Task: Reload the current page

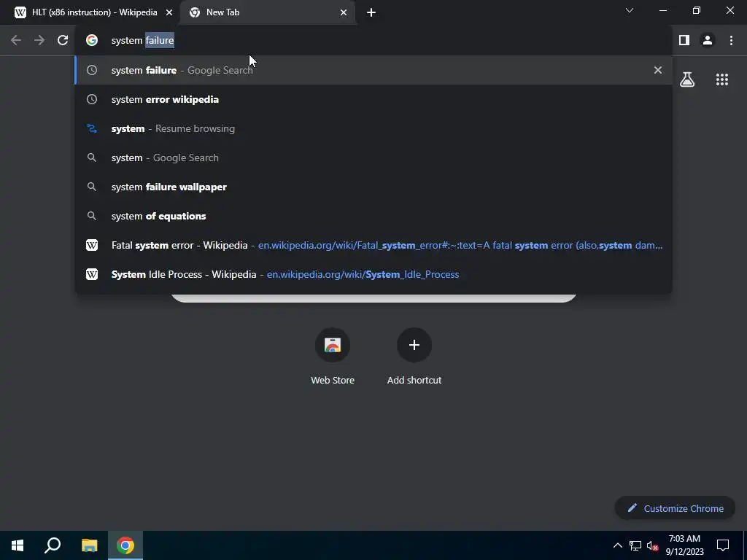Action: [x=63, y=41]
